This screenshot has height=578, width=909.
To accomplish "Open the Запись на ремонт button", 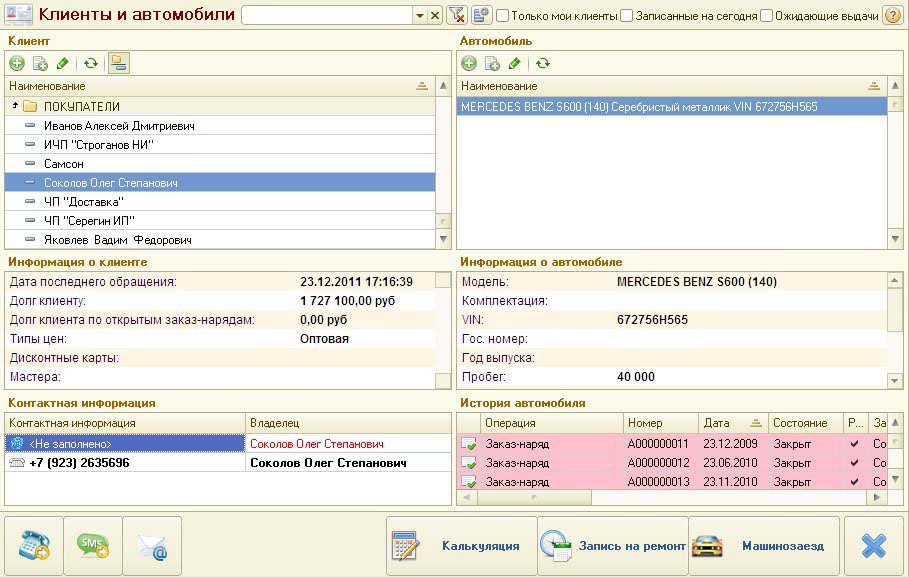I will (613, 546).
